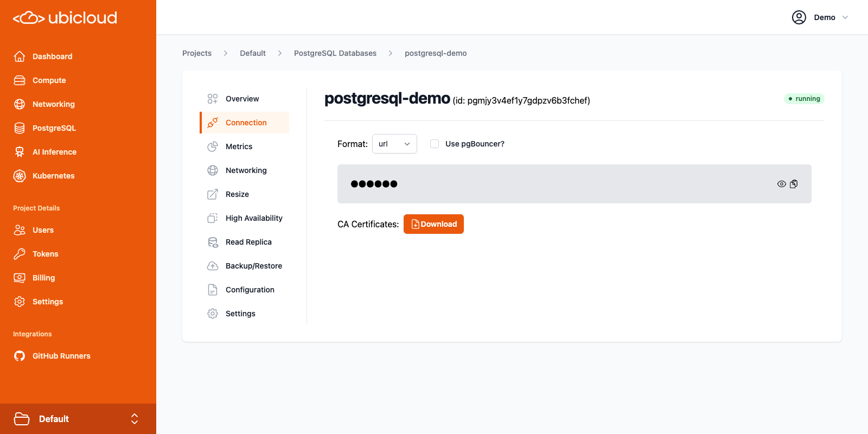Click the project Settings gear icon in the orange sidebar
The height and width of the screenshot is (434, 868).
pos(20,302)
